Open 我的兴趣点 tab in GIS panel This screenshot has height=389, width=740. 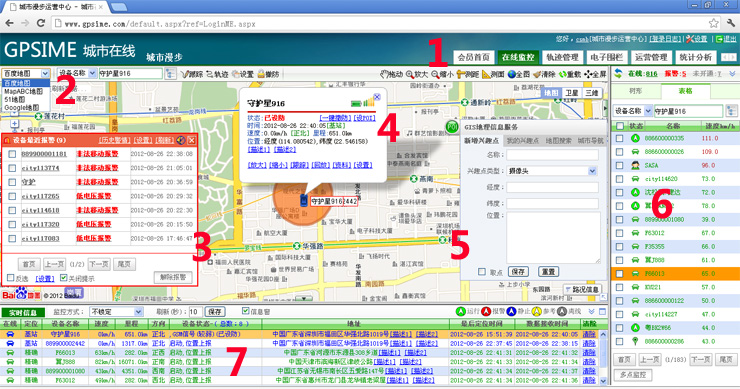click(x=521, y=141)
